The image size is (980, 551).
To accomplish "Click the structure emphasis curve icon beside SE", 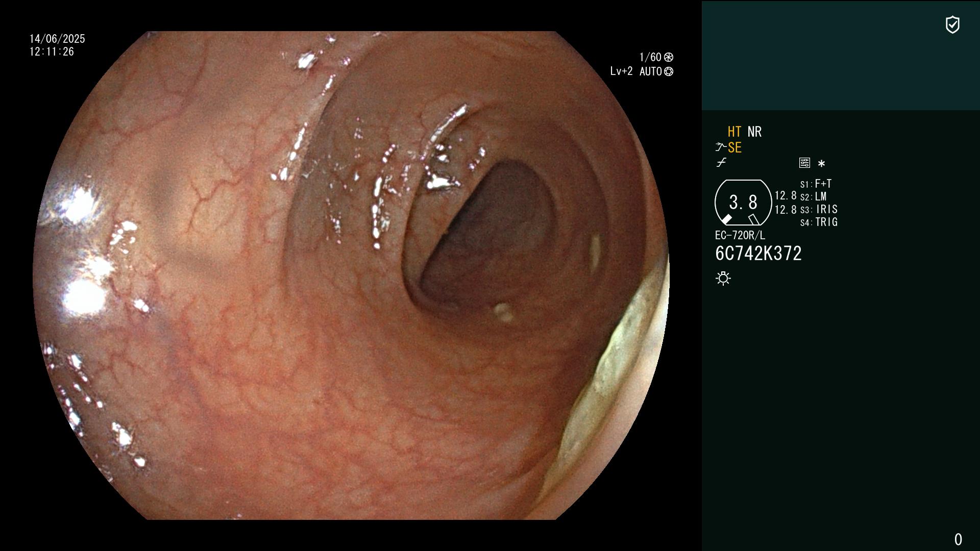I will point(721,147).
